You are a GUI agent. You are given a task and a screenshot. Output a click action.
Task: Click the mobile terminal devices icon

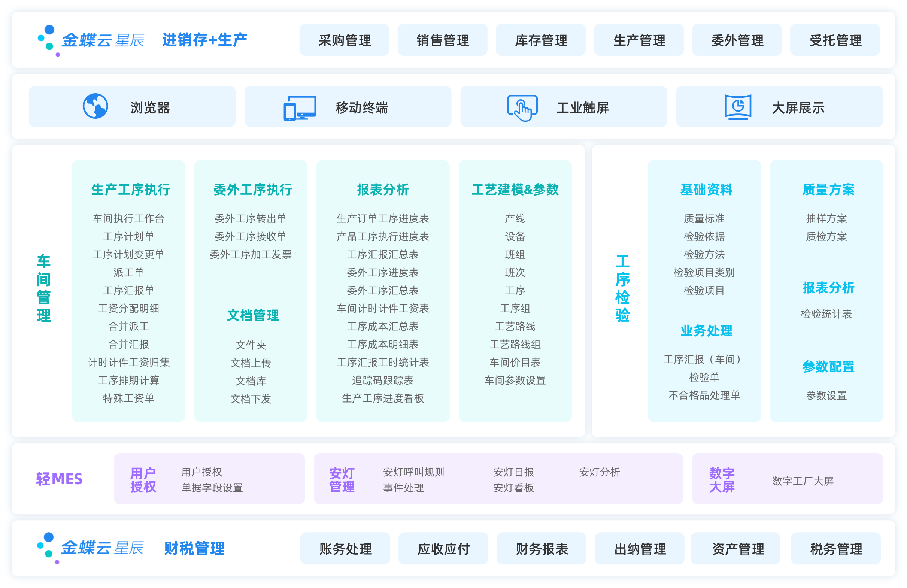pos(300,108)
